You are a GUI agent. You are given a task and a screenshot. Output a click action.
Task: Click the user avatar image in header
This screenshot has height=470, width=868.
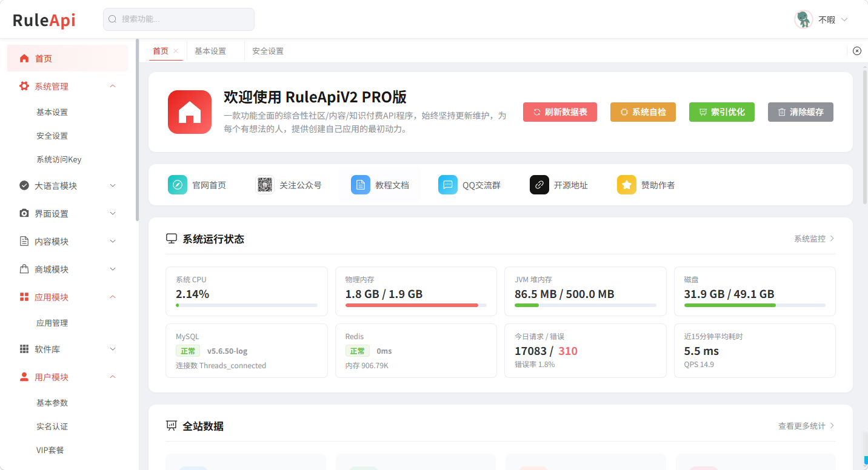coord(804,19)
